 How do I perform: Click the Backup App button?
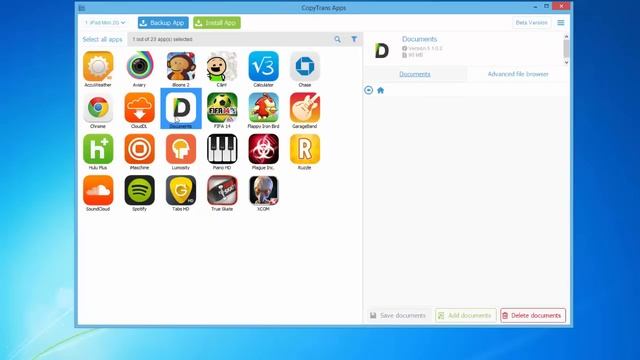163,23
